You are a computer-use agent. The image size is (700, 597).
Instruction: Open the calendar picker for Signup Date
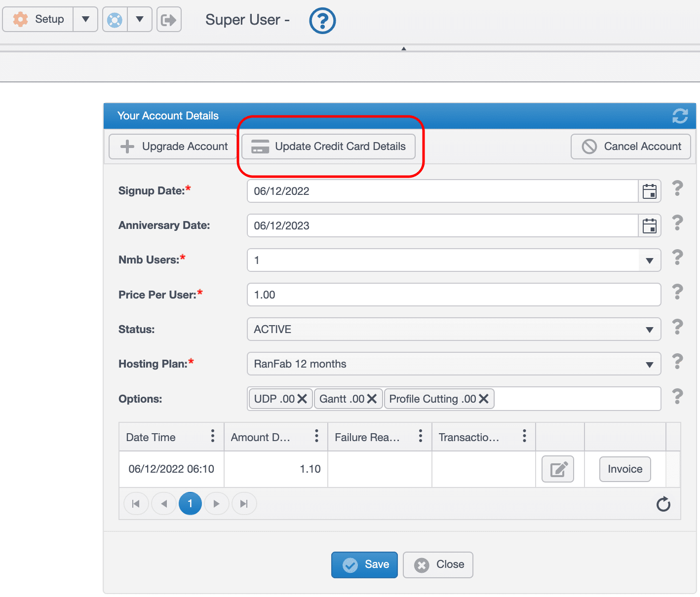(x=649, y=191)
